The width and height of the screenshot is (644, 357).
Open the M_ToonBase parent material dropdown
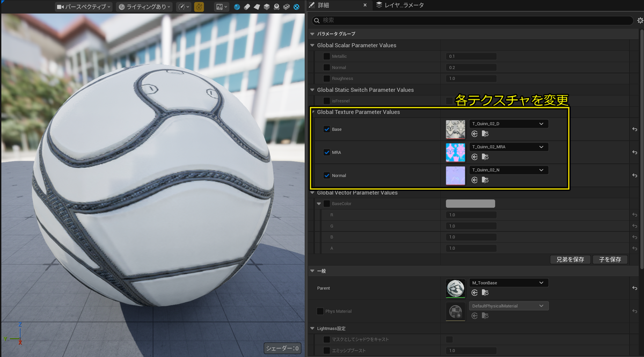pyautogui.click(x=509, y=283)
